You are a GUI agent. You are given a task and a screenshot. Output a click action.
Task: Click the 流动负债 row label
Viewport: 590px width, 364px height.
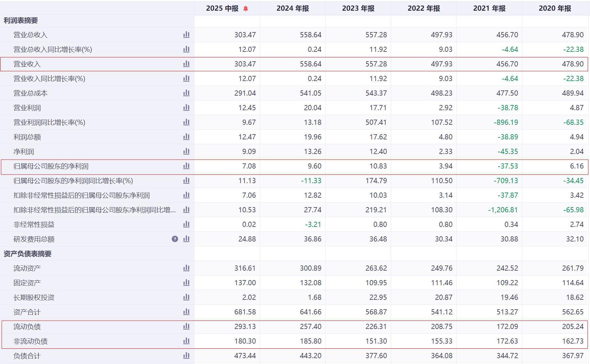[x=27, y=327]
